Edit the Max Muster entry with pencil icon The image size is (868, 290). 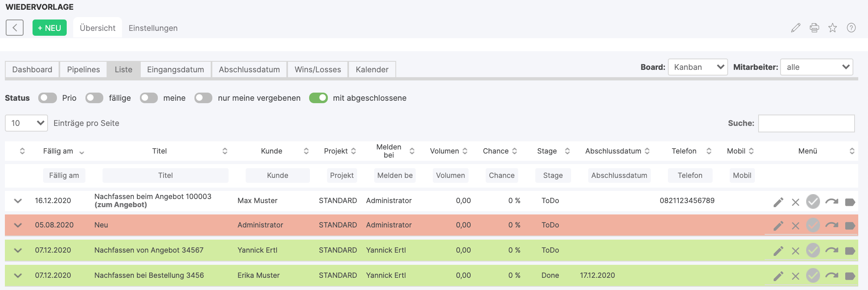778,202
